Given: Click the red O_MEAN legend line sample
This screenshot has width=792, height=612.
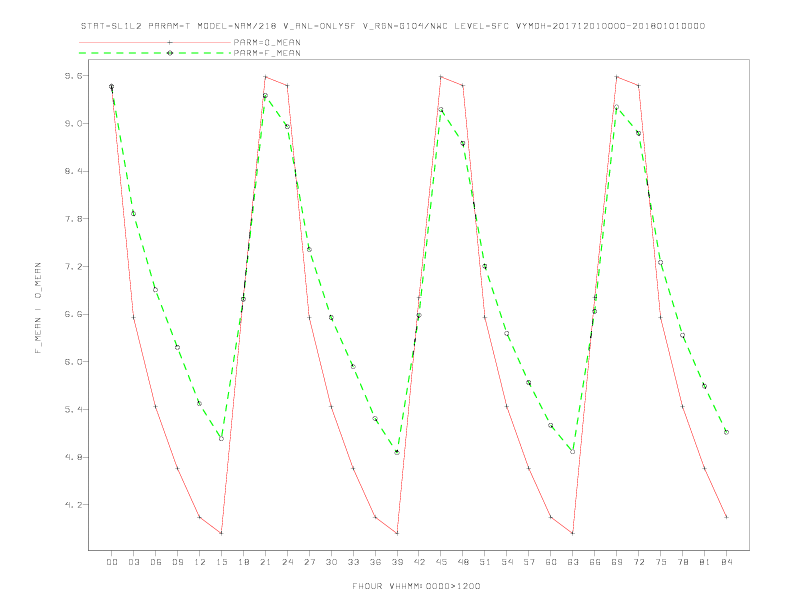Looking at the screenshot, I should [x=155, y=42].
